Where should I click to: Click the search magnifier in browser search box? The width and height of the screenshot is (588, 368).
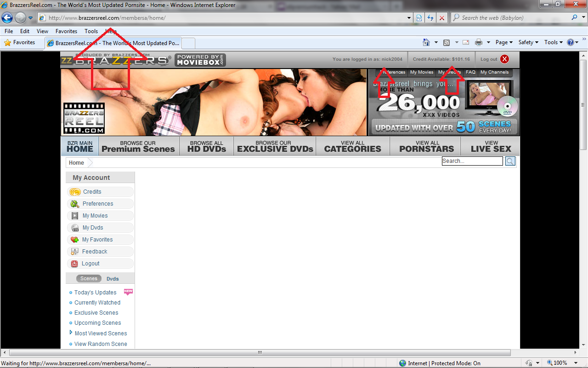574,18
